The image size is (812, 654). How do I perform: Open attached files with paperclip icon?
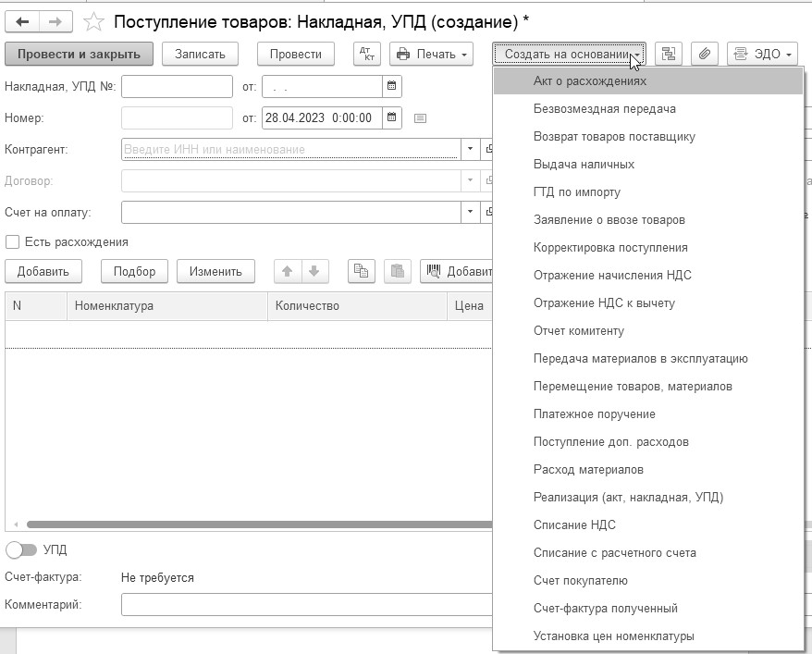[705, 54]
